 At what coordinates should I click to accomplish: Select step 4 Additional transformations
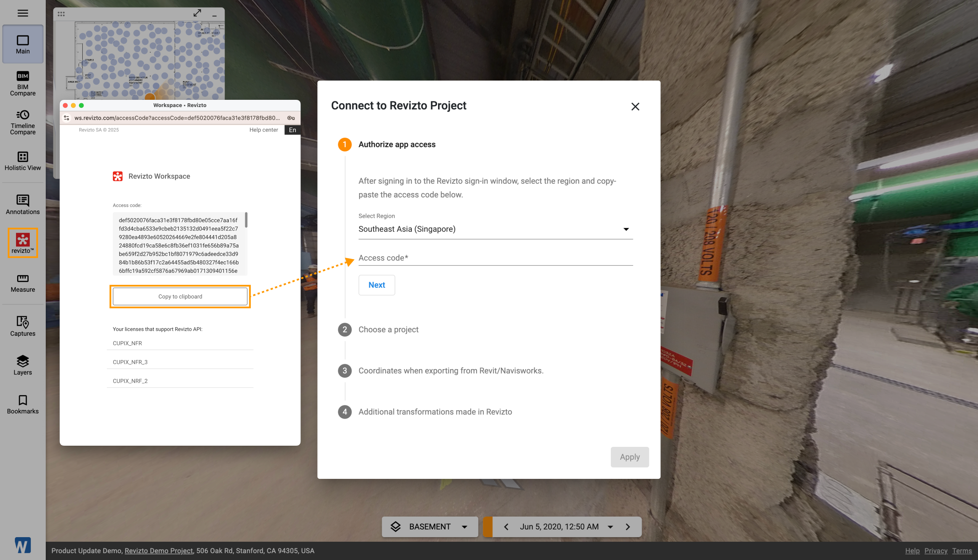point(425,412)
